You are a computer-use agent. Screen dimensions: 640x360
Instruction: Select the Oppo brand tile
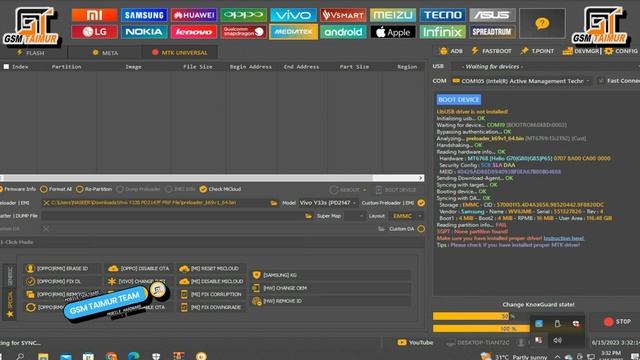[x=244, y=15]
